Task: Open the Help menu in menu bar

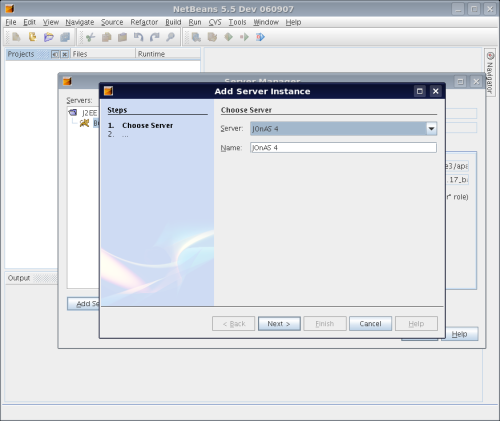Action: (293, 22)
